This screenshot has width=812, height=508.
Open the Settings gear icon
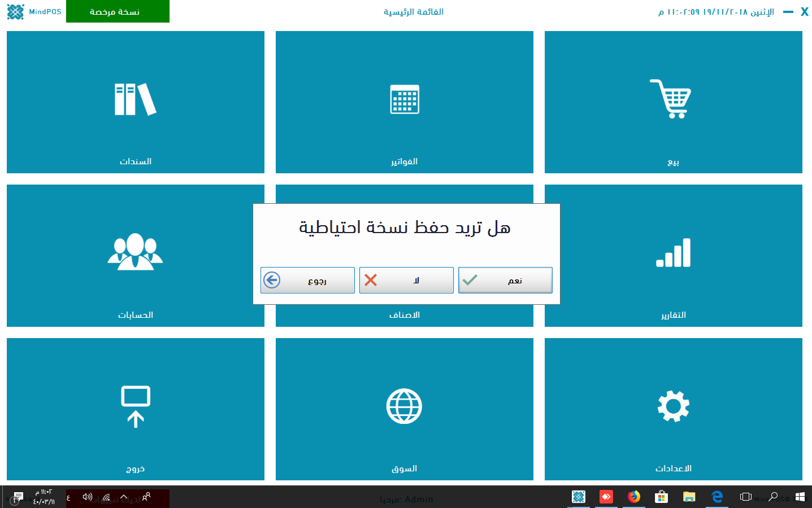pos(673,406)
